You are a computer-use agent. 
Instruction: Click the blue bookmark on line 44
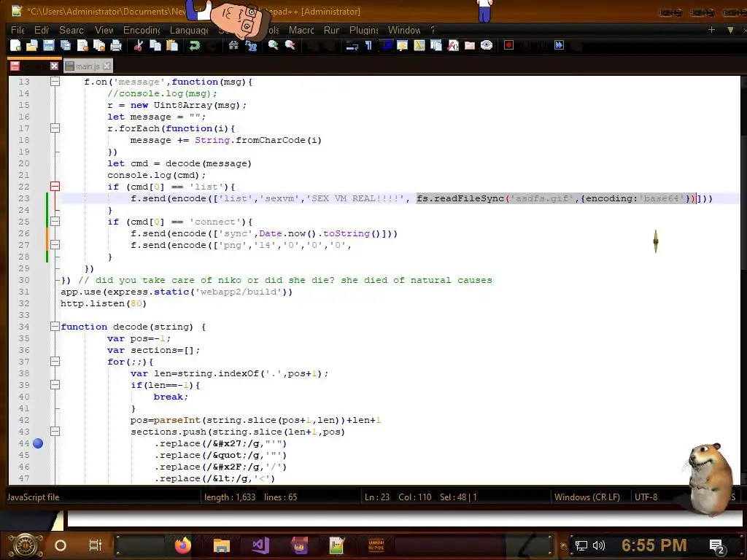pos(38,443)
